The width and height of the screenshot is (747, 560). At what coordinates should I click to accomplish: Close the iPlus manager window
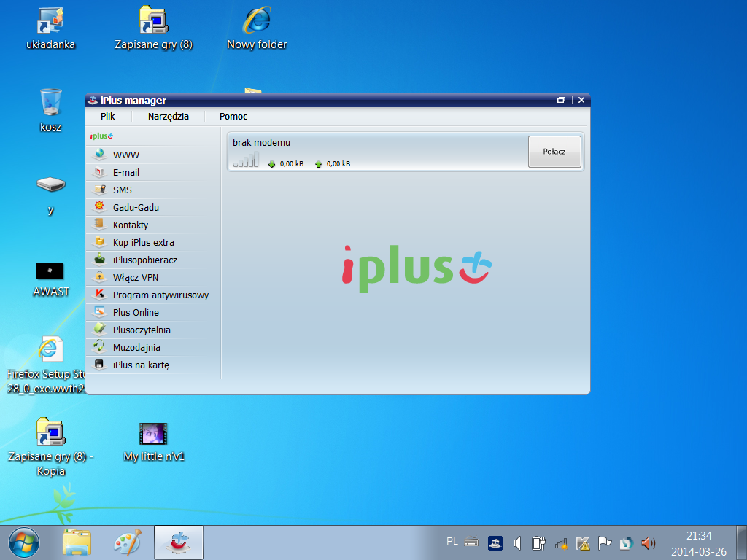(x=581, y=100)
